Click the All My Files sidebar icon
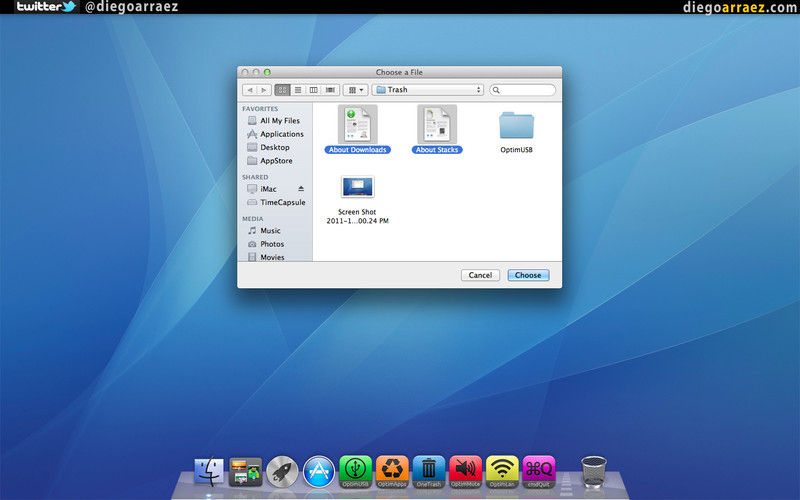 (252, 120)
